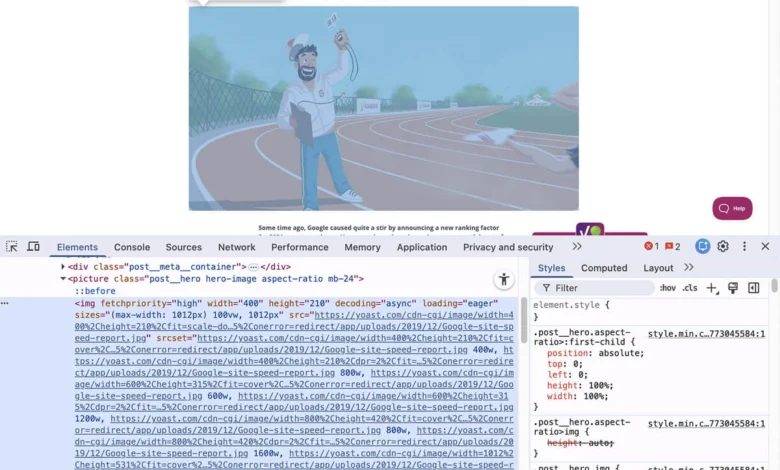The width and height of the screenshot is (780, 470).
Task: Show more DevTools panels via chevron
Action: tap(577, 247)
